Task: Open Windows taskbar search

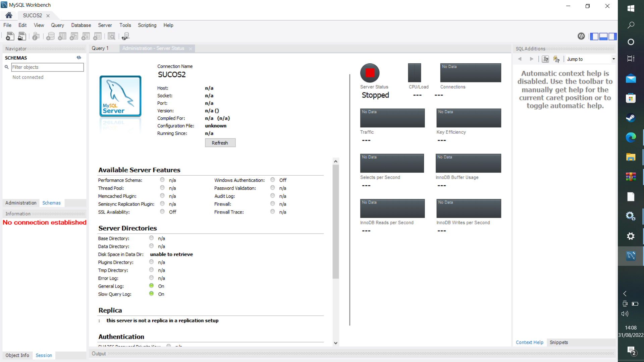Action: pyautogui.click(x=631, y=25)
